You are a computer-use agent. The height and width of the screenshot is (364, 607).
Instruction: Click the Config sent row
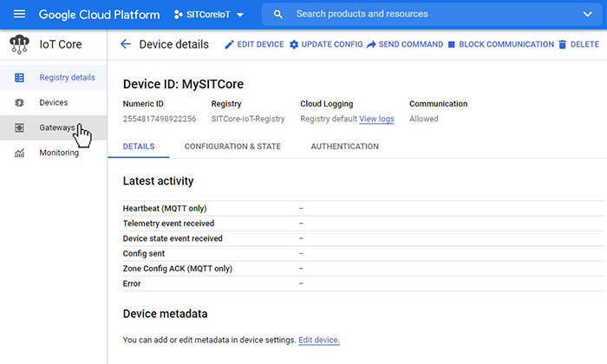[x=363, y=253]
